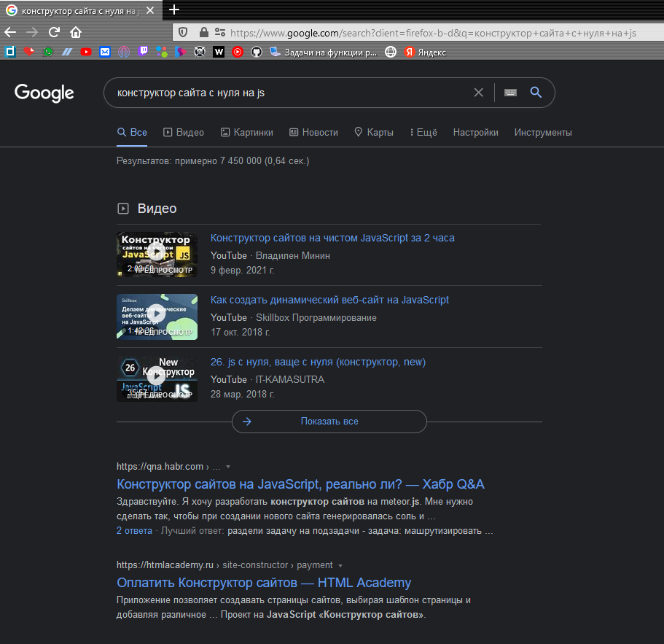
Task: Open the blue double-slash bookmark icon
Action: point(67,52)
